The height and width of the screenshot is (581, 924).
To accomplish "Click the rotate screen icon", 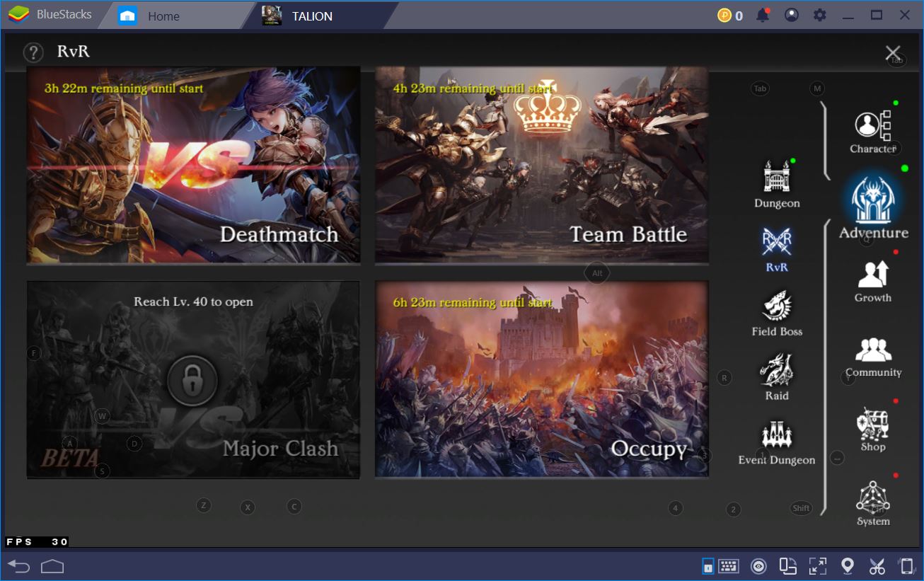I will [788, 565].
